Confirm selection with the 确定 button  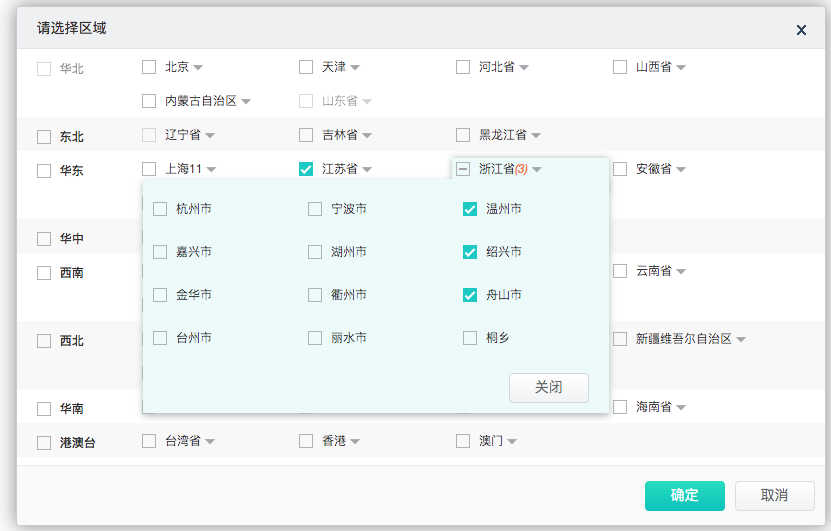[x=684, y=495]
